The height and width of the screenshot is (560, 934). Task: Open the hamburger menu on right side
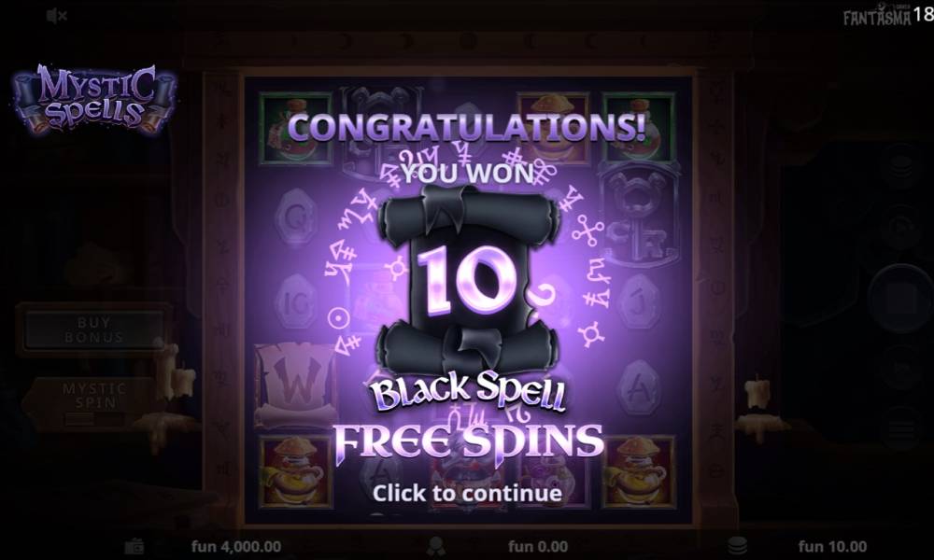[902, 427]
